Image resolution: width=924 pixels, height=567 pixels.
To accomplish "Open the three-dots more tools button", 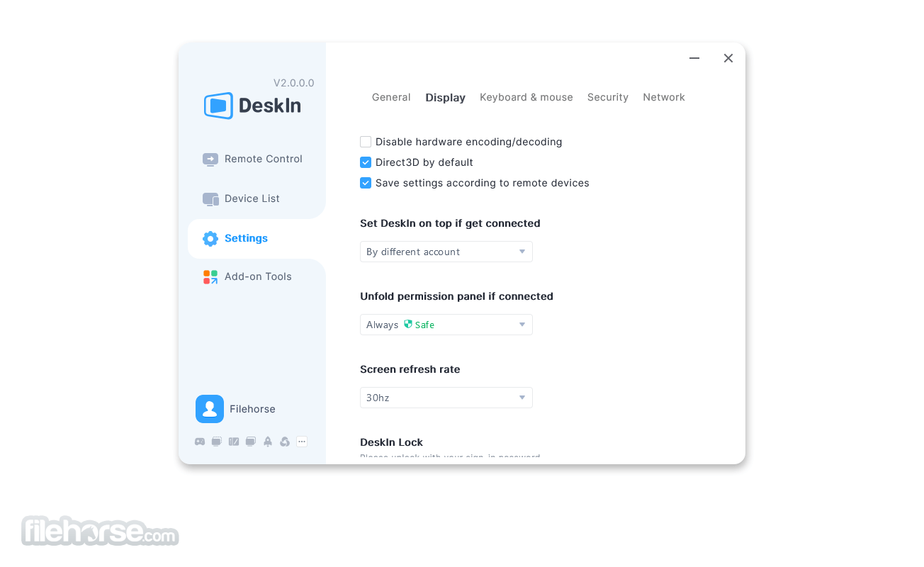I will tap(302, 442).
